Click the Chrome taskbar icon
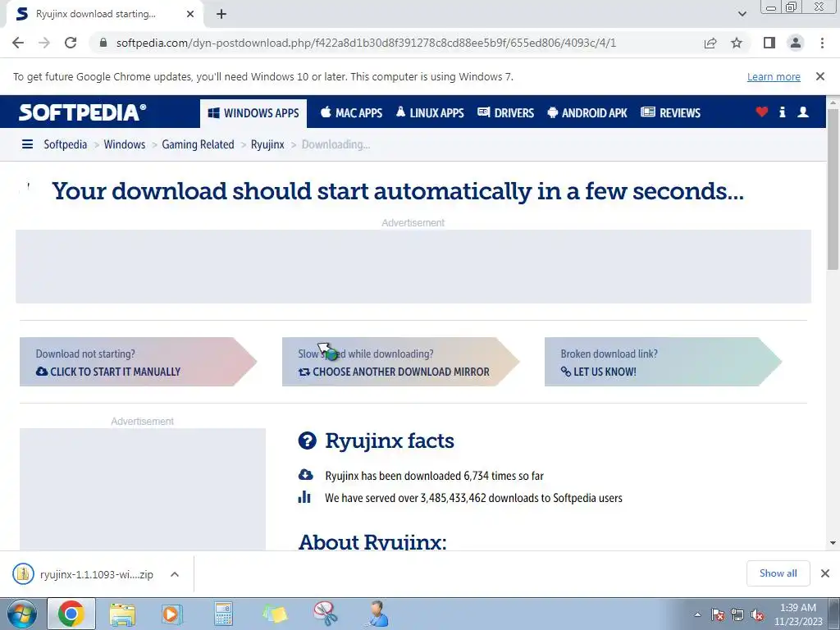Screen dimensions: 840x630 pyautogui.click(x=71, y=614)
